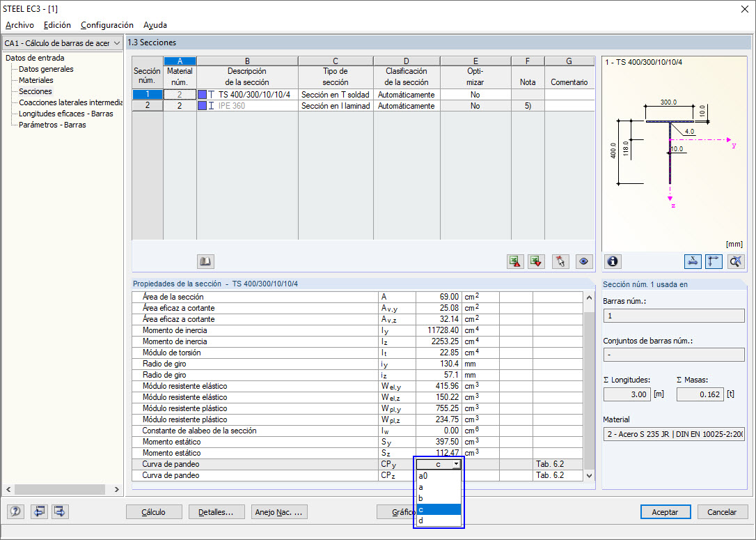The image size is (756, 540).
Task: Select Secciones in the navigation tree
Action: coord(36,91)
